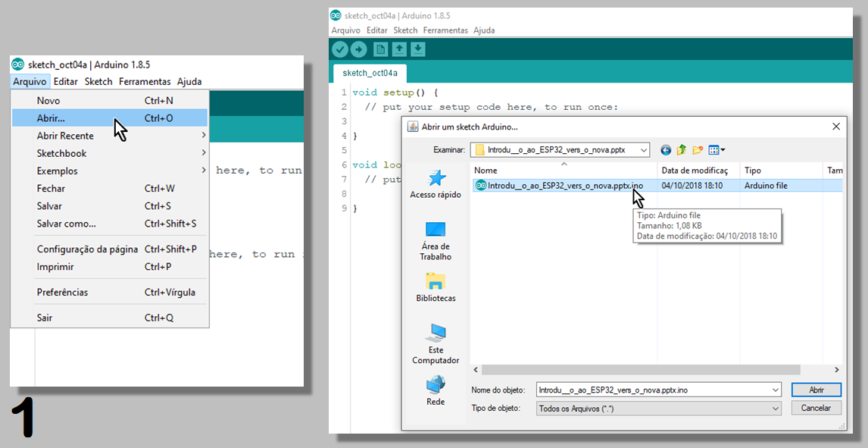Screen dimensions: 868x448
Task: Click the Verify checkmark toolbar button
Action: pyautogui.click(x=340, y=50)
